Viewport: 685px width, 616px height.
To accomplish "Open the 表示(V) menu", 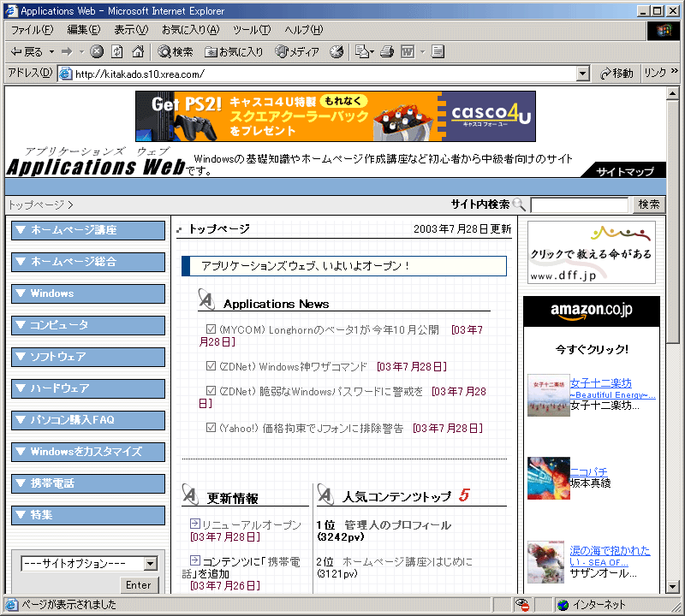I will [x=131, y=30].
